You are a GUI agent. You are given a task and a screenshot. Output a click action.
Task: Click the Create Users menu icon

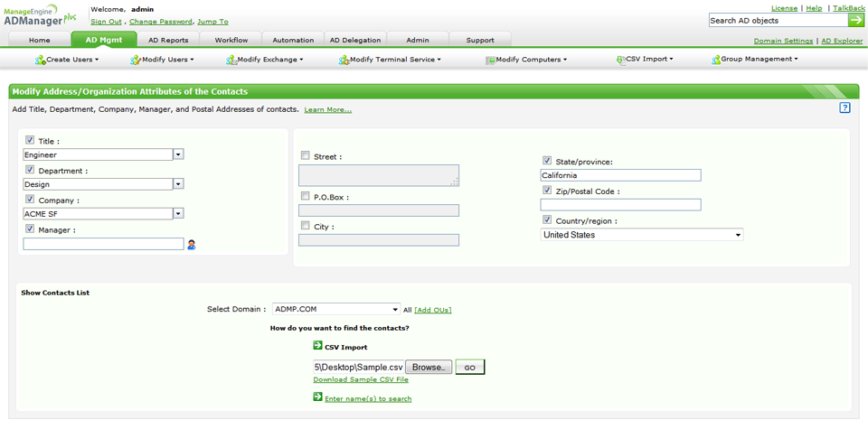click(40, 60)
